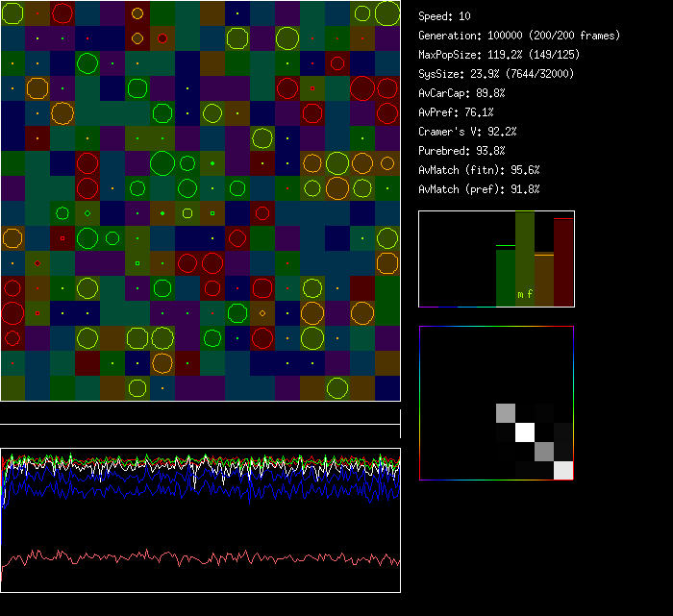This screenshot has height=616, width=673.
Task: Click the AvMatch (pref) value
Action: (x=479, y=189)
